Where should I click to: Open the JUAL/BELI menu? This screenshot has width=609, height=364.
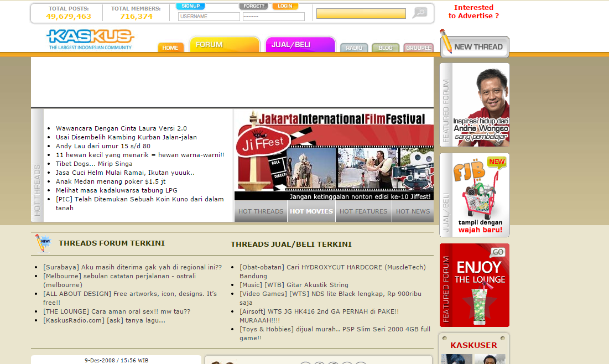point(300,44)
